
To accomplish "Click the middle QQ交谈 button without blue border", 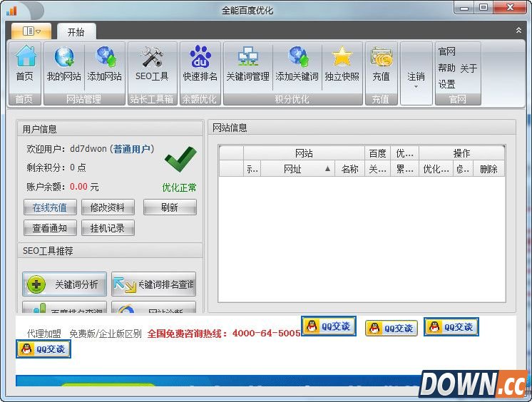I will (392, 328).
